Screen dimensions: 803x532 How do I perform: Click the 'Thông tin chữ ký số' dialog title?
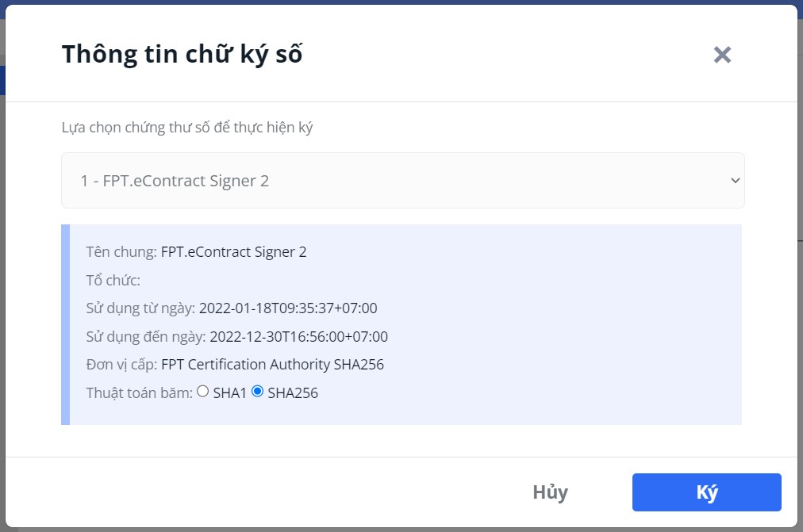(182, 54)
